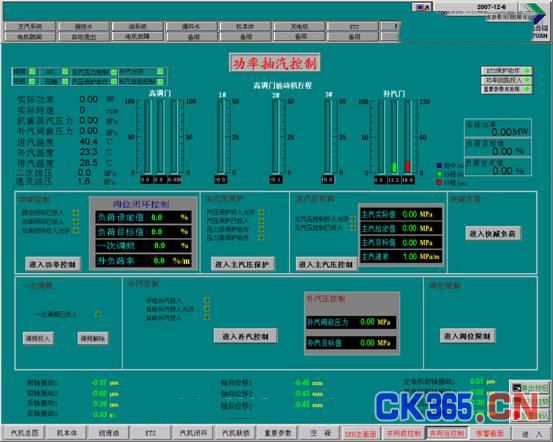
Task: Click the small flag icon beside the date
Action: 423,7
